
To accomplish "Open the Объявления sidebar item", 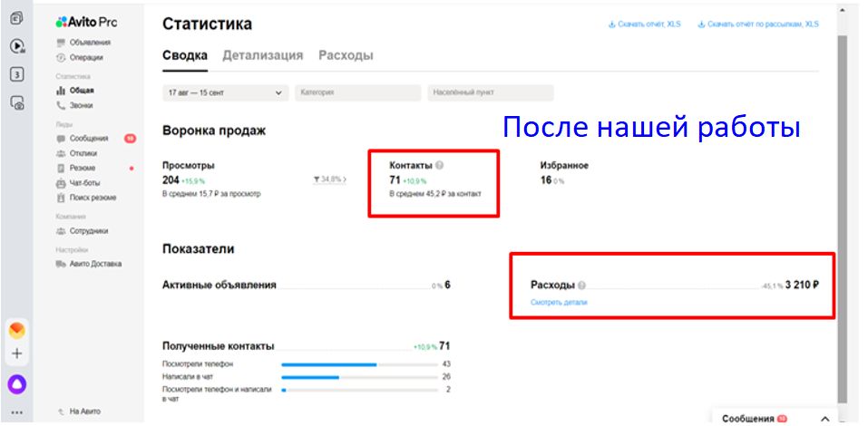I will (83, 43).
